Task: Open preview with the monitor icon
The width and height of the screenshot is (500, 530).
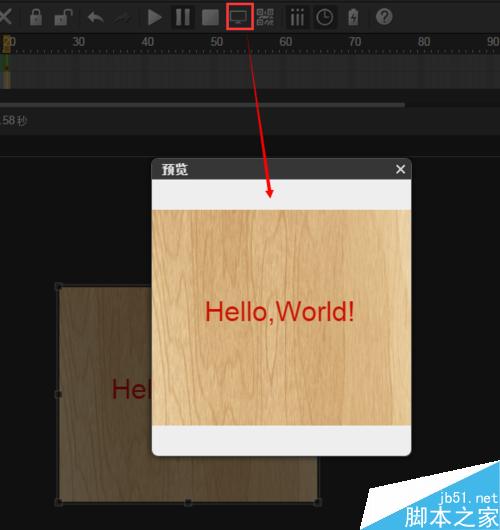Action: coord(240,17)
